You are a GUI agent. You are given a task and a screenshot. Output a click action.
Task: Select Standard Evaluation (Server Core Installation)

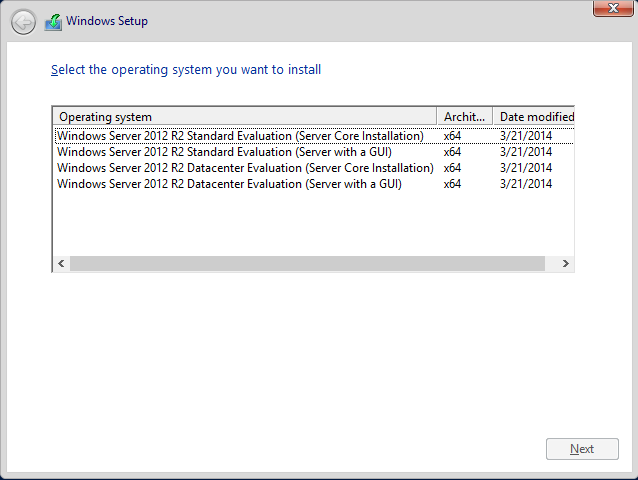pos(314,136)
